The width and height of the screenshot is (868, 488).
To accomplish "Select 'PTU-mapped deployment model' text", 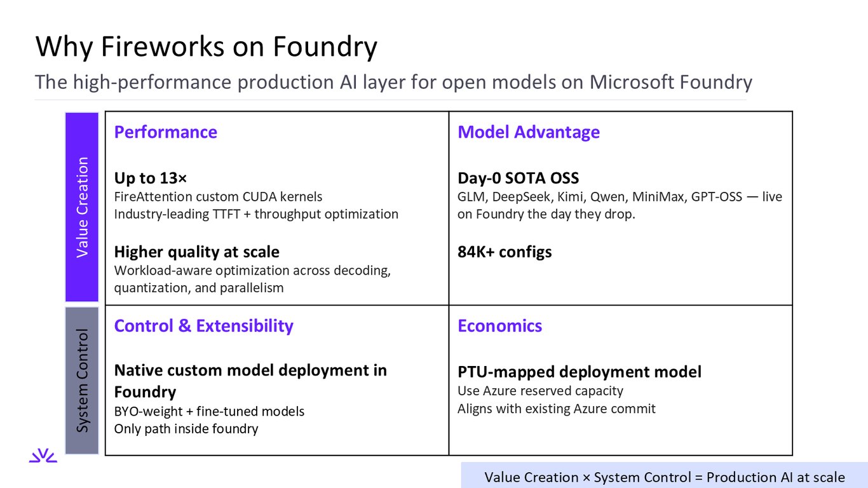I will (x=580, y=372).
